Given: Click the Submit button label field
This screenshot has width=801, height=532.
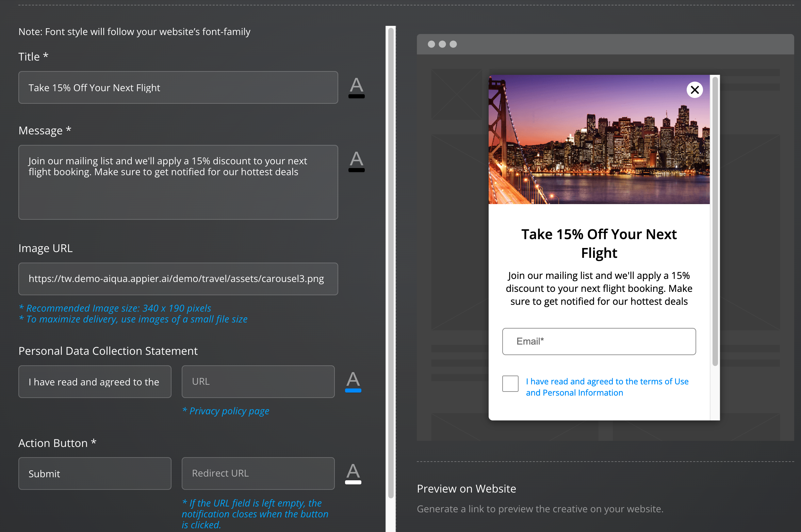Looking at the screenshot, I should pos(95,473).
